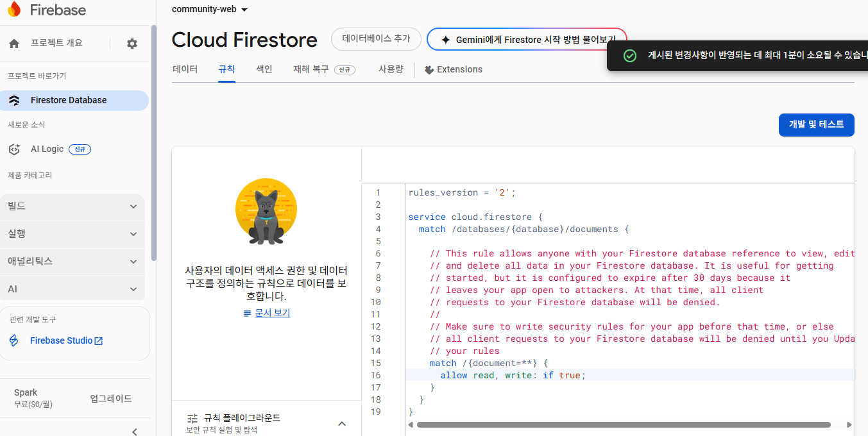Open the 재해 복구 tab
Screen dimensions: 868x436
pyautogui.click(x=324, y=69)
